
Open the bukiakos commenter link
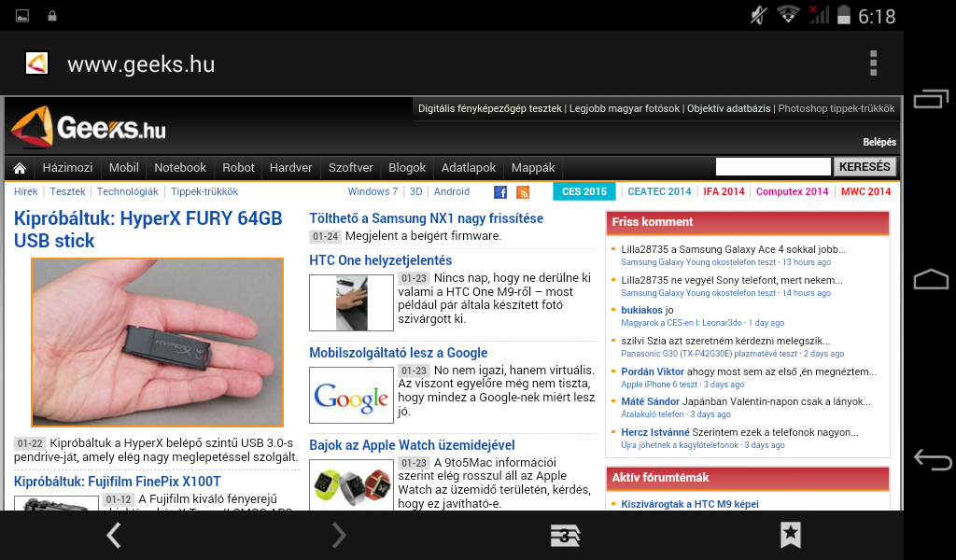point(641,310)
